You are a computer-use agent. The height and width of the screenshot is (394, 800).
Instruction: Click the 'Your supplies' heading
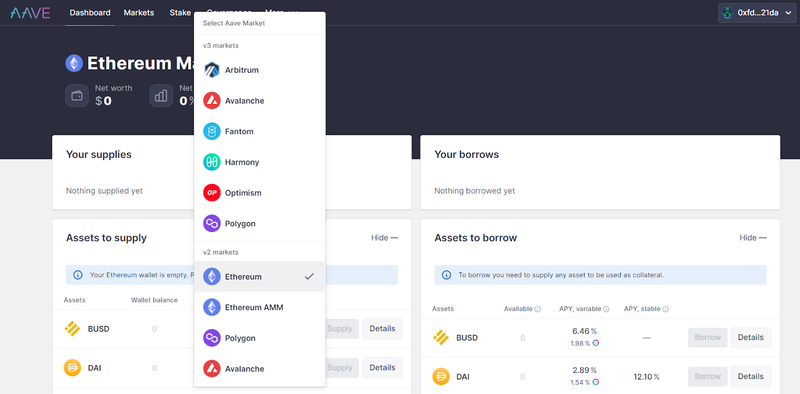(98, 155)
